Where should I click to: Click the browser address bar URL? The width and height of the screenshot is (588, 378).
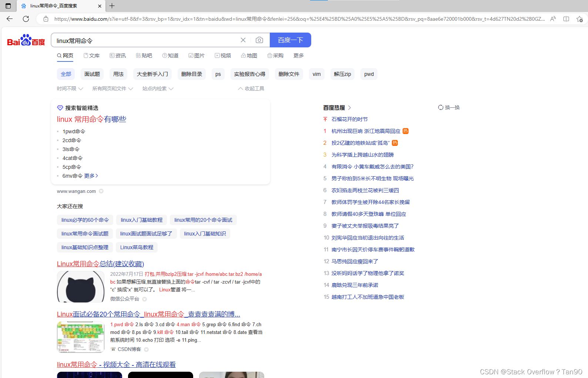[299, 19]
